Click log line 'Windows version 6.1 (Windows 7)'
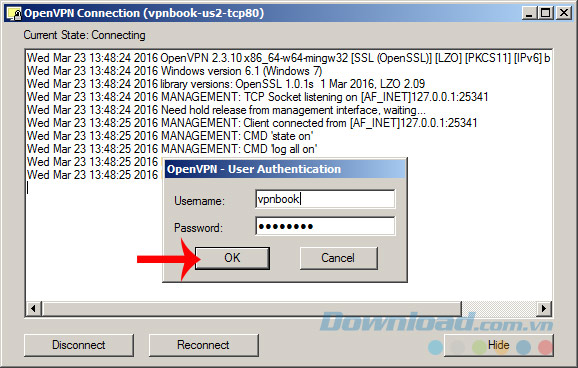 174,71
